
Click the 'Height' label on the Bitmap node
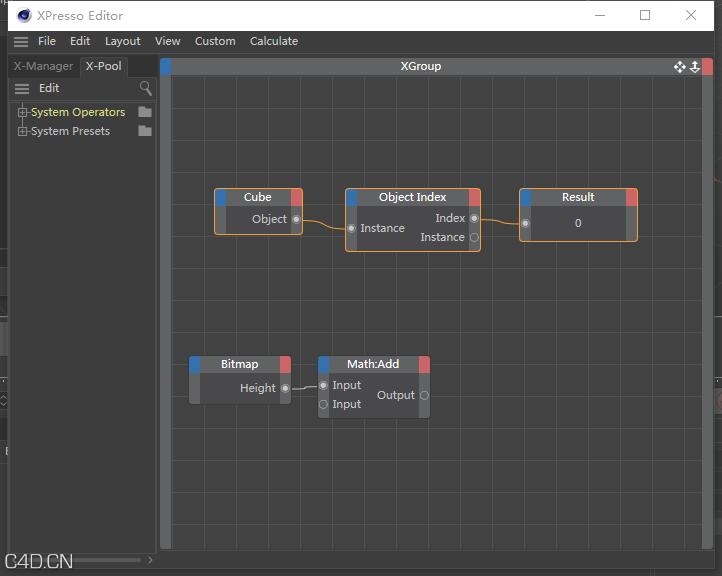(x=258, y=388)
